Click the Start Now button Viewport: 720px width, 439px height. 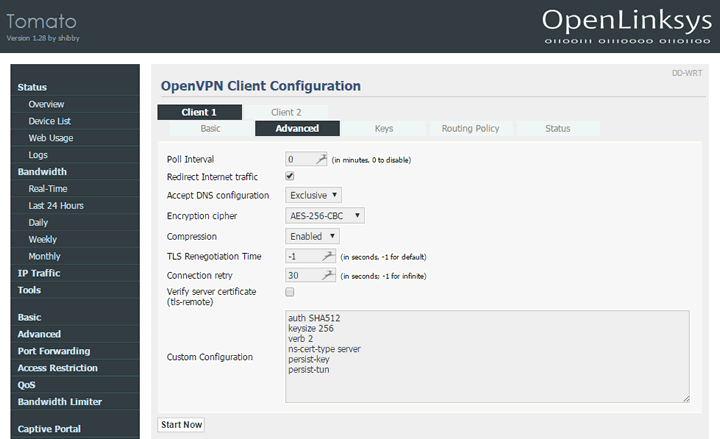click(181, 425)
